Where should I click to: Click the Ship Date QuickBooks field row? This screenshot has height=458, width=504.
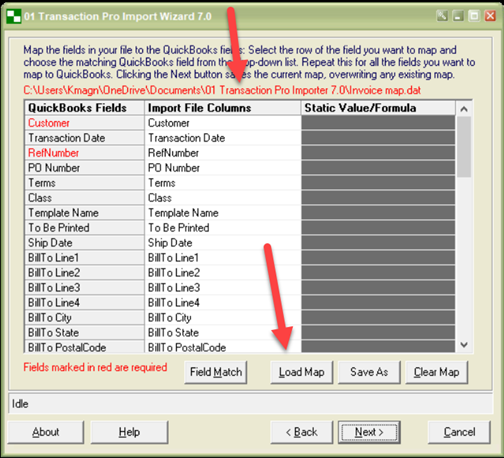point(84,243)
